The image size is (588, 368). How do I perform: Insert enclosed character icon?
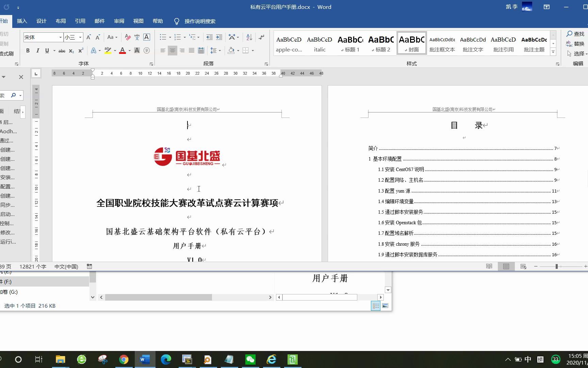pos(147,50)
